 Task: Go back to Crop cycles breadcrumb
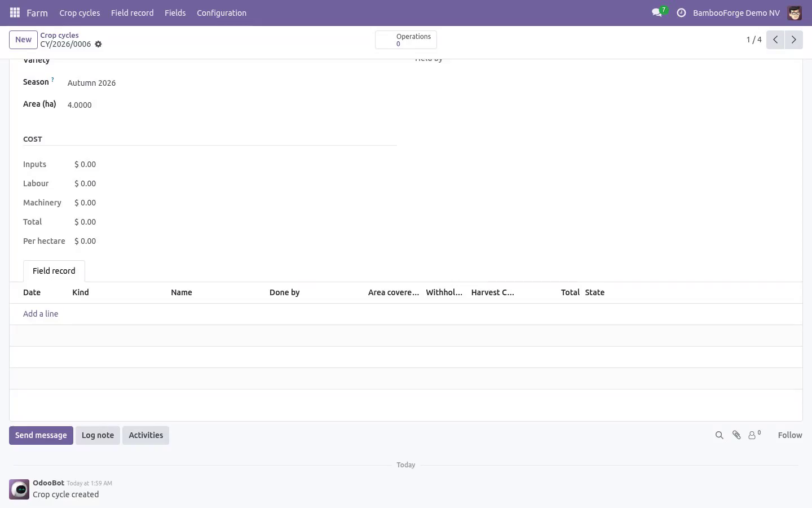coord(59,35)
